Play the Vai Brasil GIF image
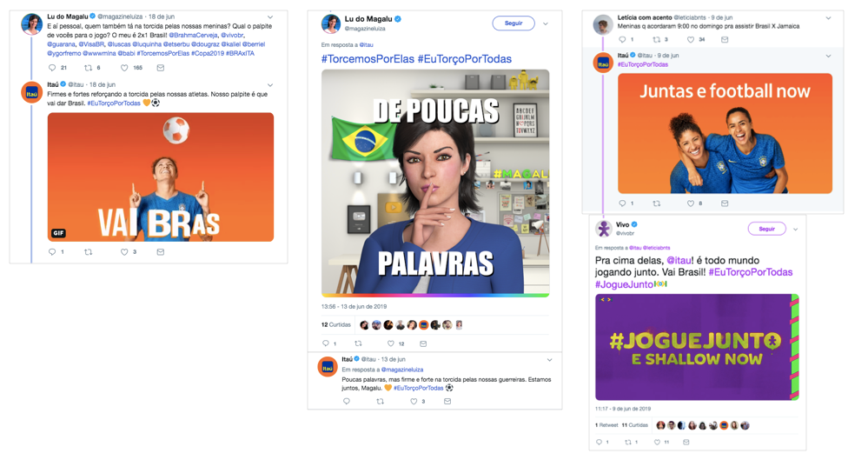Screen dimensions: 868x460 [161, 177]
